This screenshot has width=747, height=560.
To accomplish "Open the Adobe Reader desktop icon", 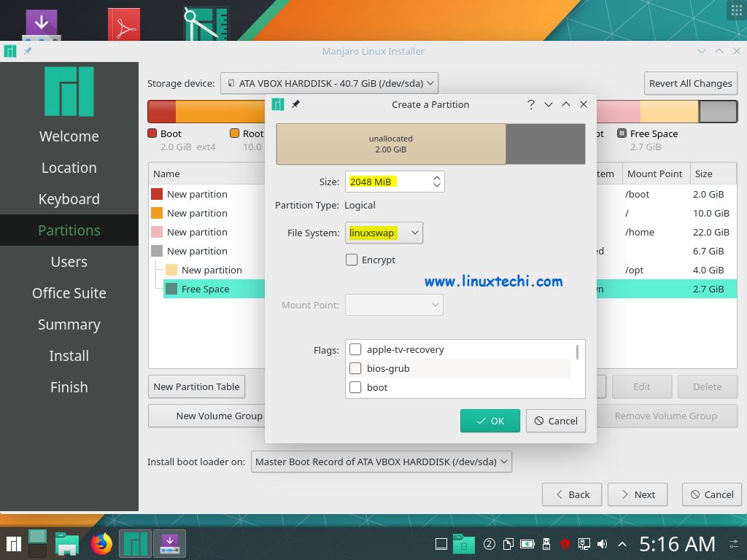I will click(x=123, y=23).
